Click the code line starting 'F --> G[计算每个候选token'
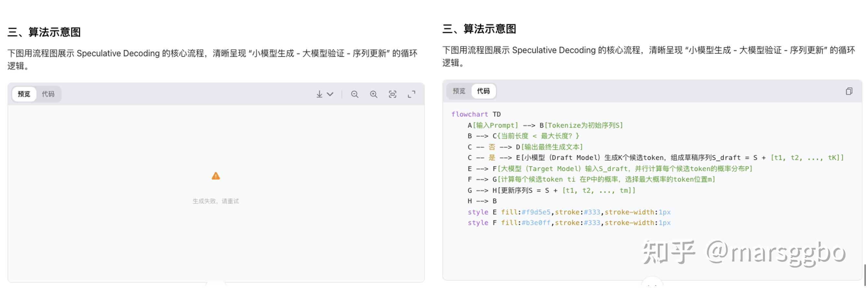Screen dimensions: 868x291 point(591,180)
